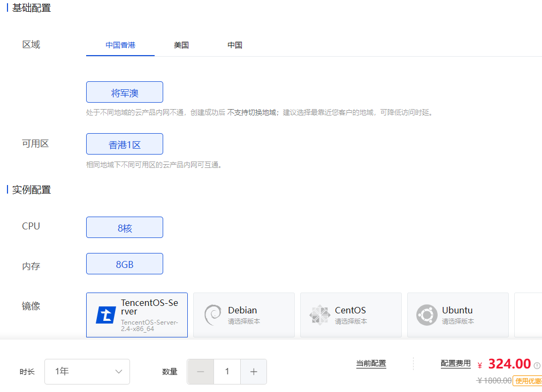542x392 pixels.
Task: Select the TencentOS-Server image card
Action: [137, 315]
